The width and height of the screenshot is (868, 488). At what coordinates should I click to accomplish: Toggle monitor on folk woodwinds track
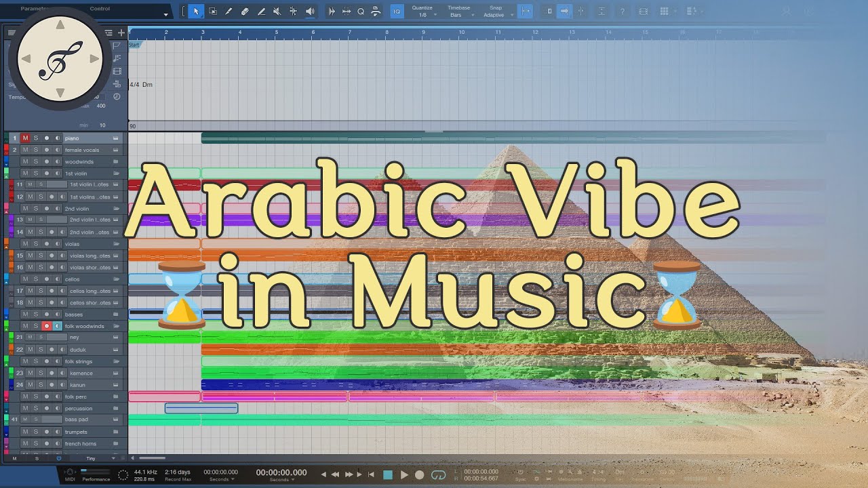57,326
